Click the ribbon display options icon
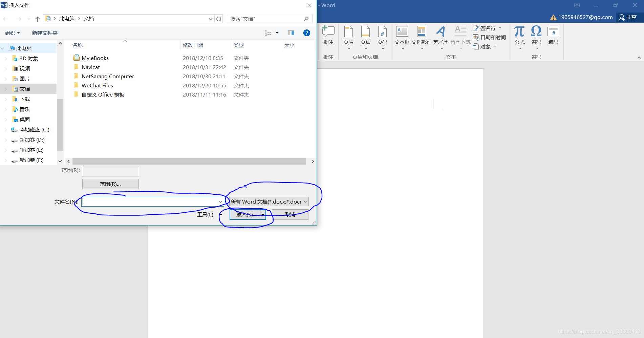644x338 pixels. [577, 5]
